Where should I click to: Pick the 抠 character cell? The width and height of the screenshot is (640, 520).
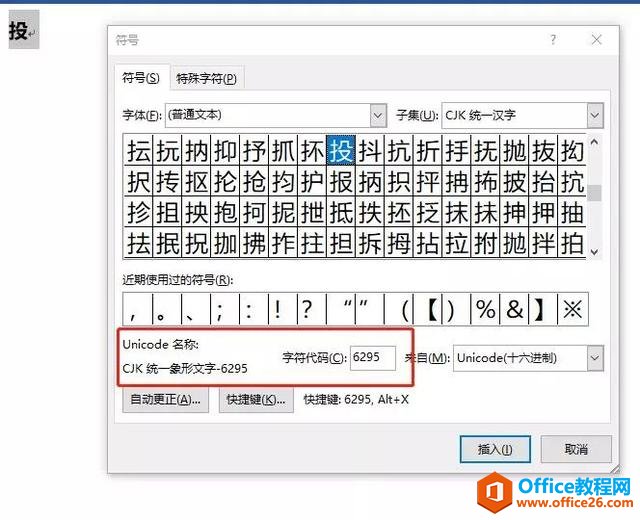[x=196, y=182]
